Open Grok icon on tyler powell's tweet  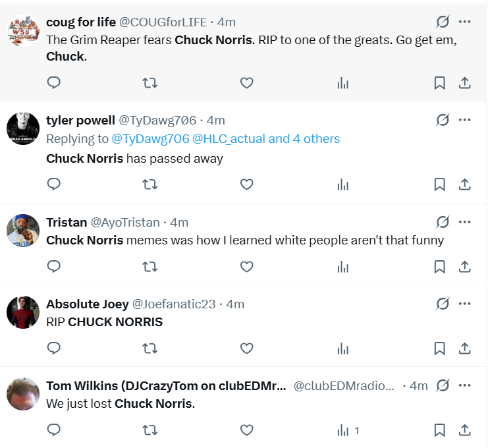(443, 120)
